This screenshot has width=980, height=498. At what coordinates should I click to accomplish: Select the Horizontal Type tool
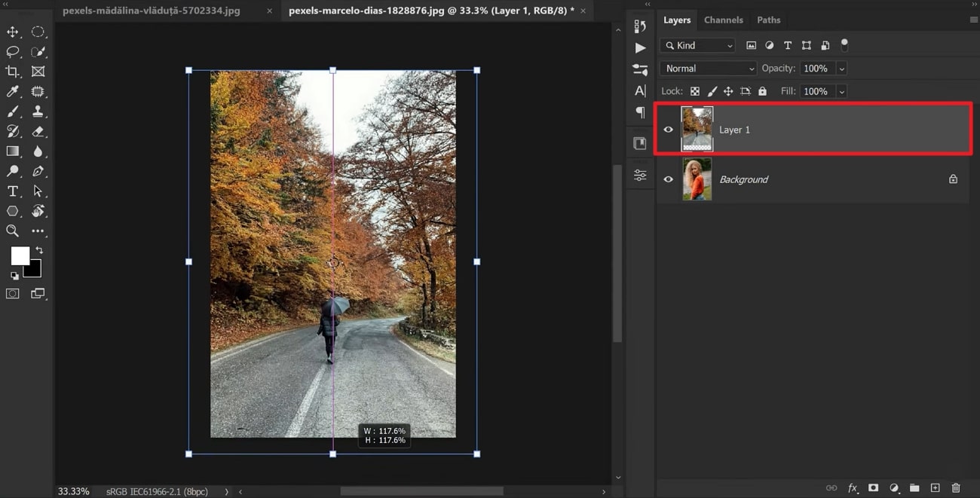pyautogui.click(x=12, y=191)
